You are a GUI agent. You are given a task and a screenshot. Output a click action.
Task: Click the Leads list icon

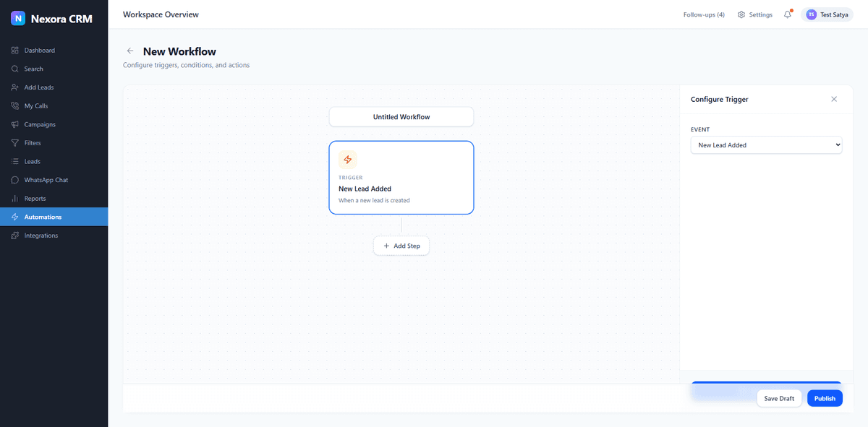15,161
